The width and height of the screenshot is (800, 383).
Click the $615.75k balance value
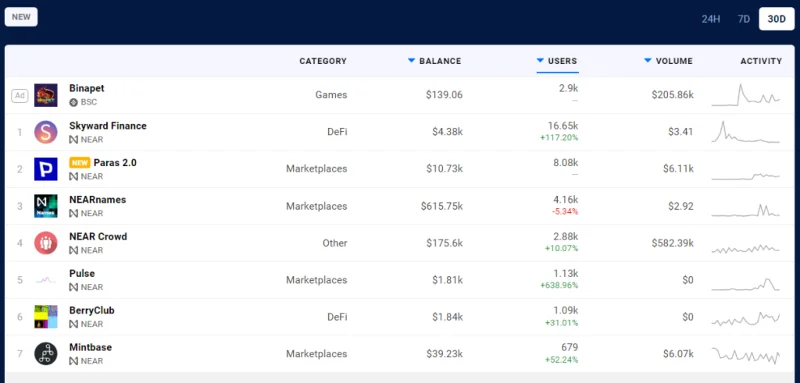(442, 206)
